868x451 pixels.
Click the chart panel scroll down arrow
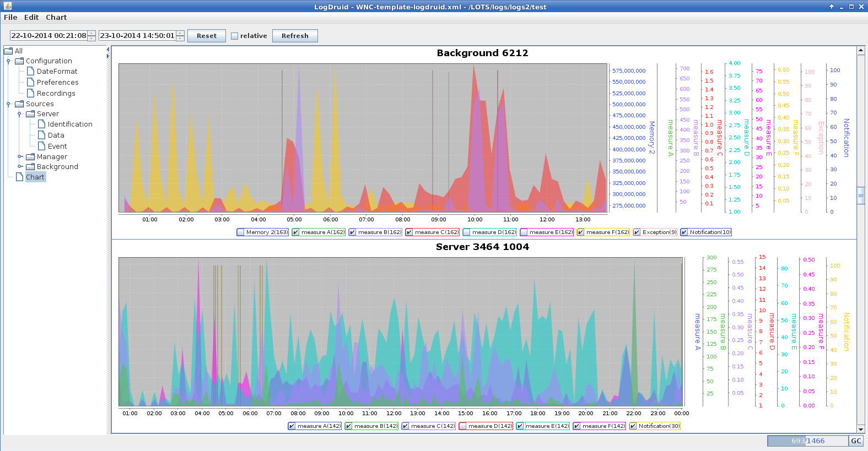861,430
